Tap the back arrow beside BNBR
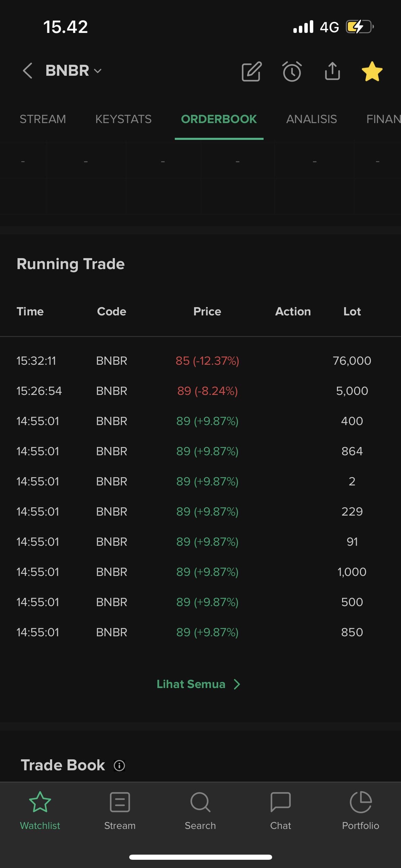 pos(27,71)
